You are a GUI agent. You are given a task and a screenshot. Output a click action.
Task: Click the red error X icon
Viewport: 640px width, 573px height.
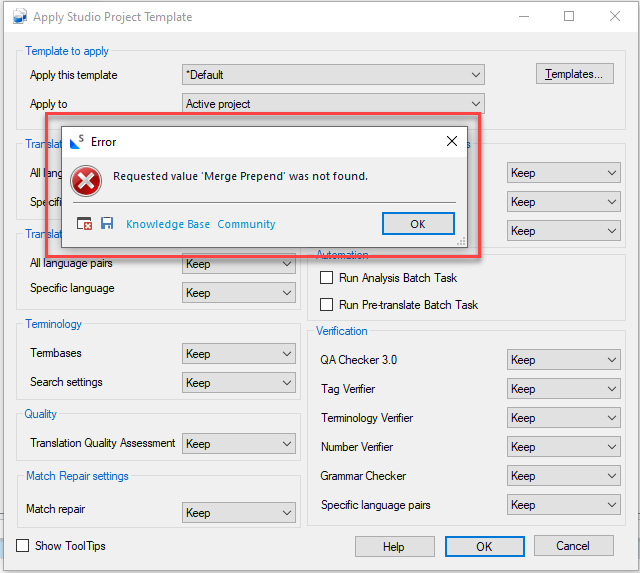pyautogui.click(x=86, y=181)
